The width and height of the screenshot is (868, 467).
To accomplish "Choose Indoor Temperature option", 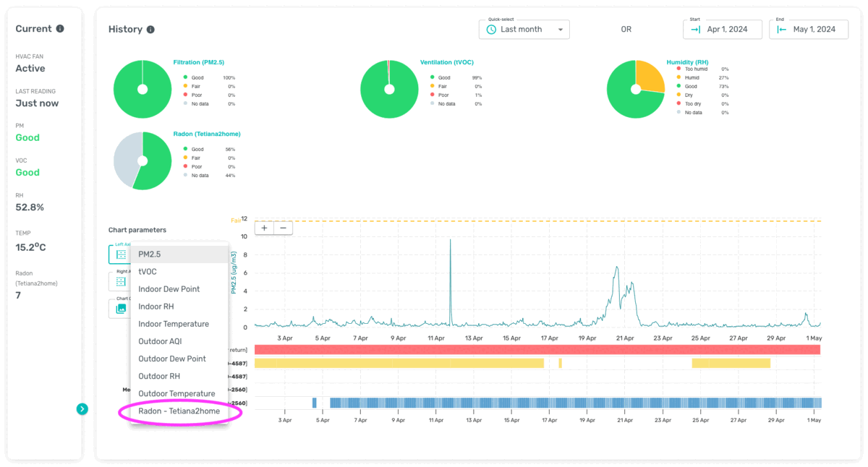I will (x=179, y=324).
